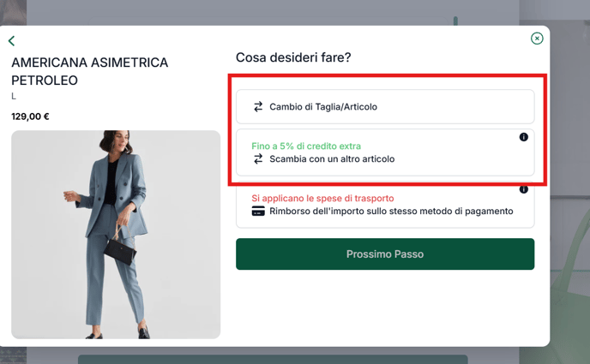Click swap arrows icon beside Scambia con un altro articolo
The height and width of the screenshot is (364, 590).
pos(258,159)
